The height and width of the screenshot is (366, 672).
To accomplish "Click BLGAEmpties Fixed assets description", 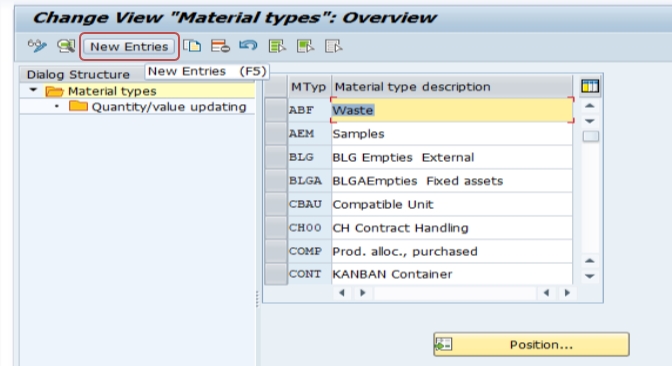I will (x=452, y=181).
